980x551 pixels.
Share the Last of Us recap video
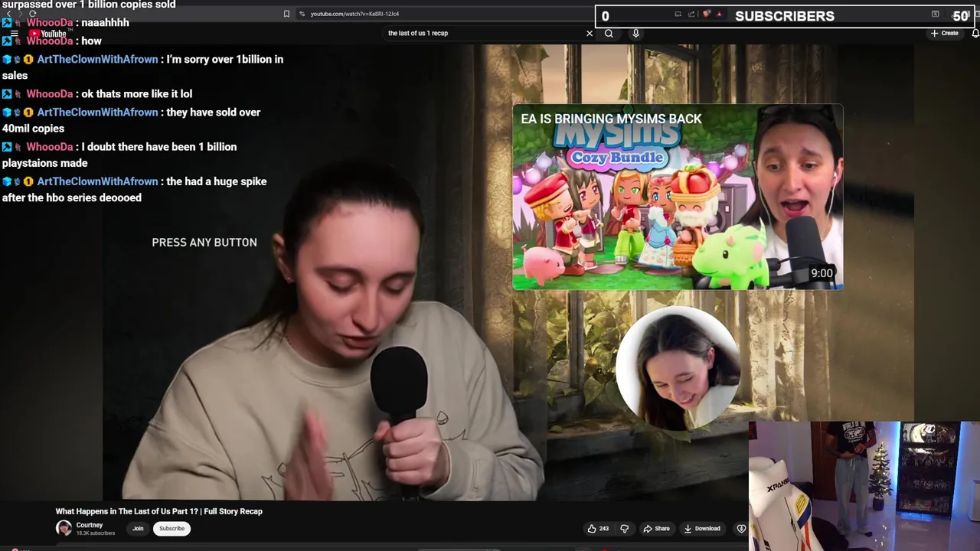[656, 528]
